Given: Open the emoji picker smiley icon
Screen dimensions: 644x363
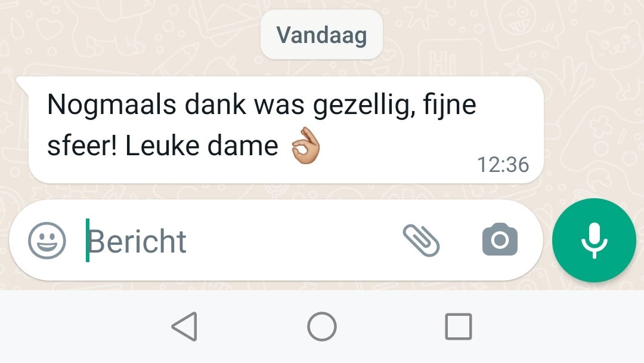Looking at the screenshot, I should point(47,241).
